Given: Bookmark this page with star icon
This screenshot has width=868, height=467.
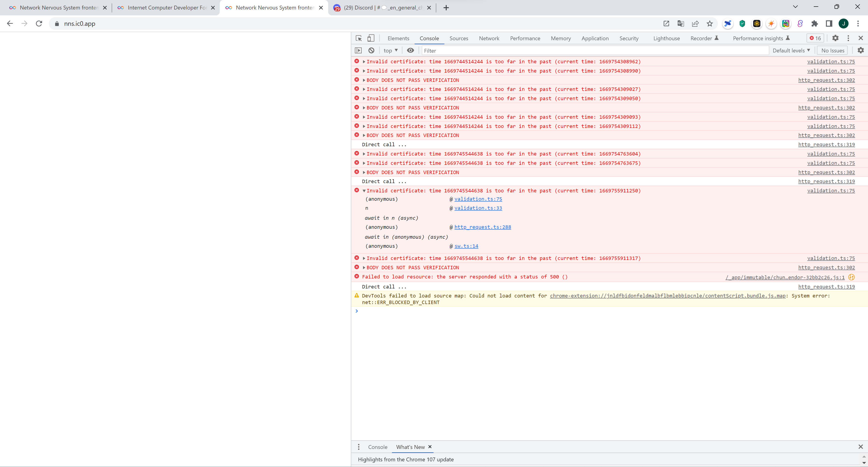Looking at the screenshot, I should [x=710, y=24].
